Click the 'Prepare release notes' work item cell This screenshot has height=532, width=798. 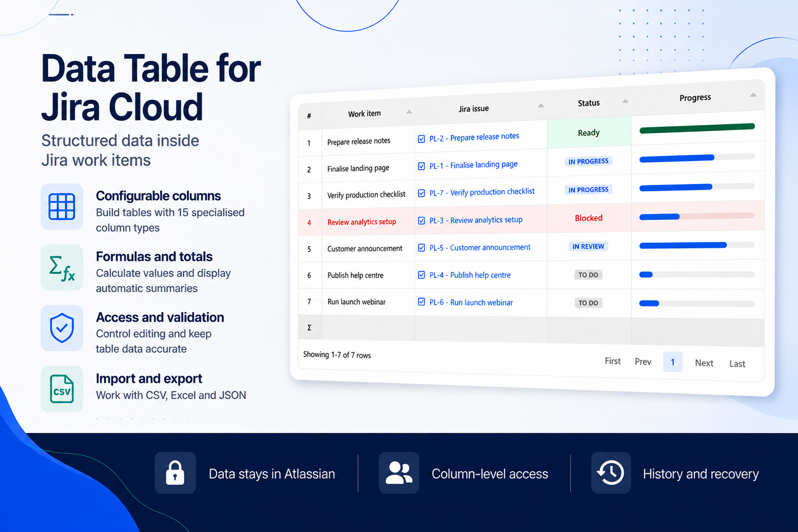tap(369, 141)
